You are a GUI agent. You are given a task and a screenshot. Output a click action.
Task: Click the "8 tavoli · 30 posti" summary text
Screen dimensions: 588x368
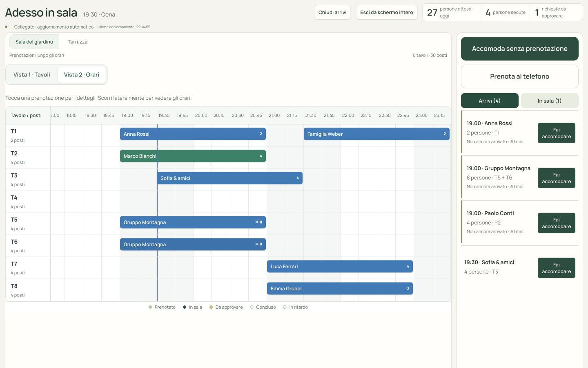[x=430, y=56]
